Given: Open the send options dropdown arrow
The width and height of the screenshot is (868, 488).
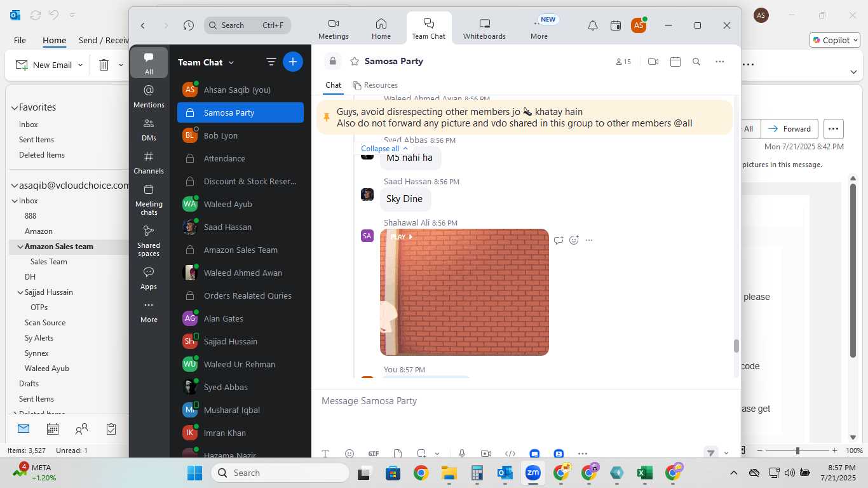Looking at the screenshot, I should (726, 453).
